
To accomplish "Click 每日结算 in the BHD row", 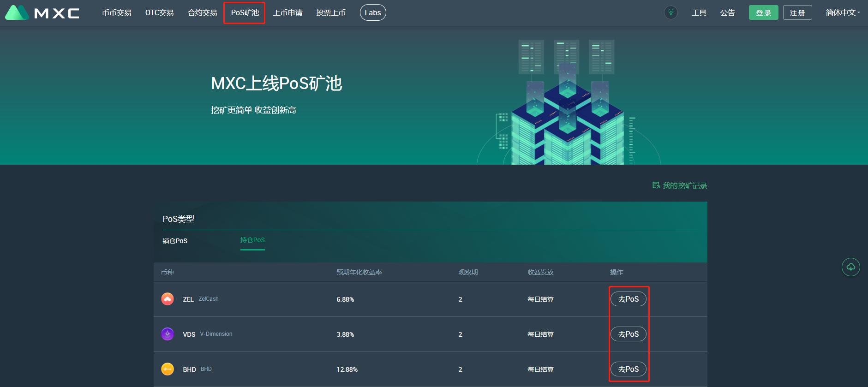I will (540, 369).
